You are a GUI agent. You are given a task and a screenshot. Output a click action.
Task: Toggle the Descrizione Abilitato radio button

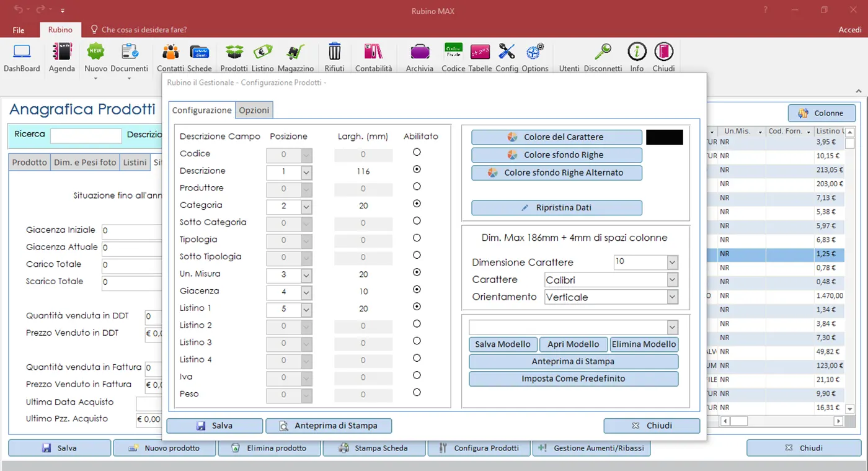(x=417, y=169)
